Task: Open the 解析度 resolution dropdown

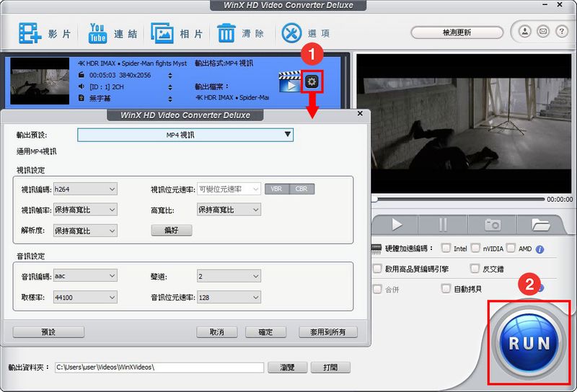Action: coord(85,231)
